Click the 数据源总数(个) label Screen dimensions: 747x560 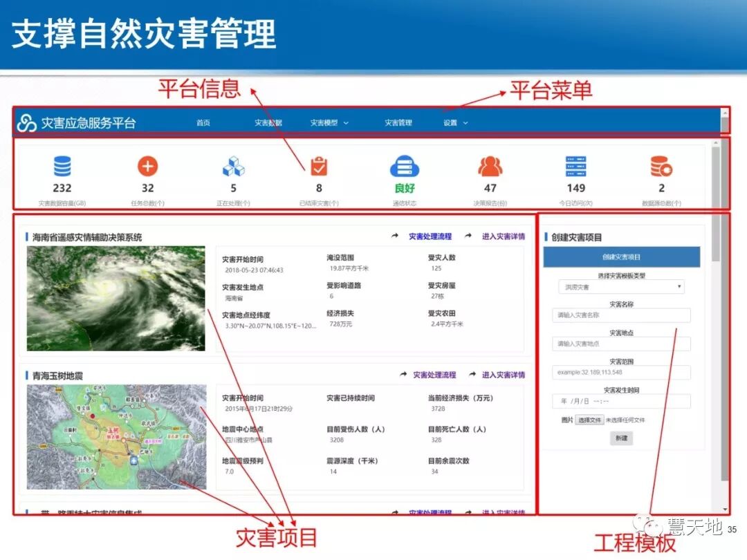click(661, 203)
